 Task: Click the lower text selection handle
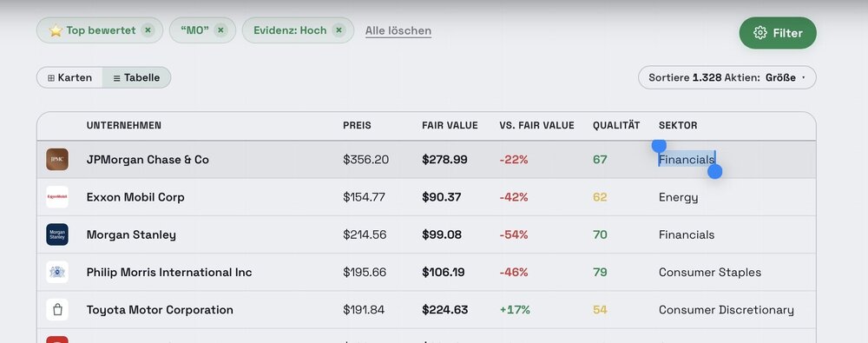[714, 172]
